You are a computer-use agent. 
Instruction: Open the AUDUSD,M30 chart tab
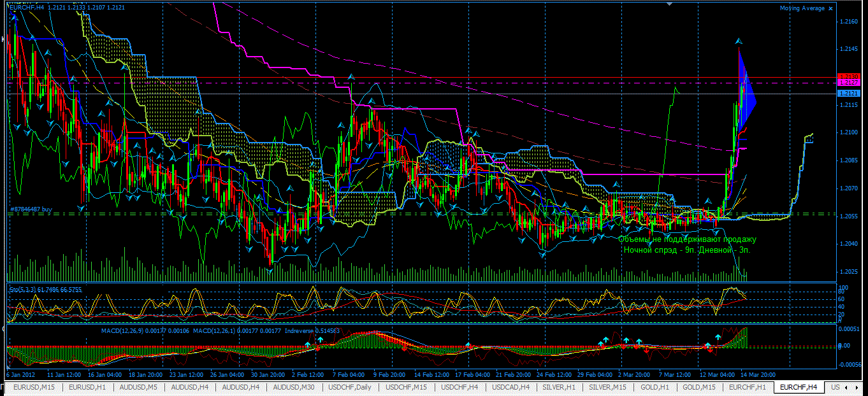pyautogui.click(x=293, y=387)
